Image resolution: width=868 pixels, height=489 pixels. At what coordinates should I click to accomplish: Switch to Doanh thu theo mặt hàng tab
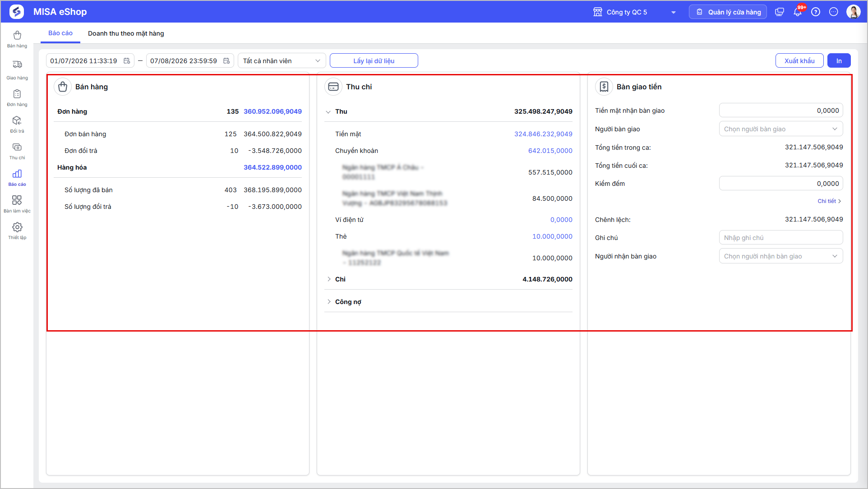pyautogui.click(x=126, y=33)
